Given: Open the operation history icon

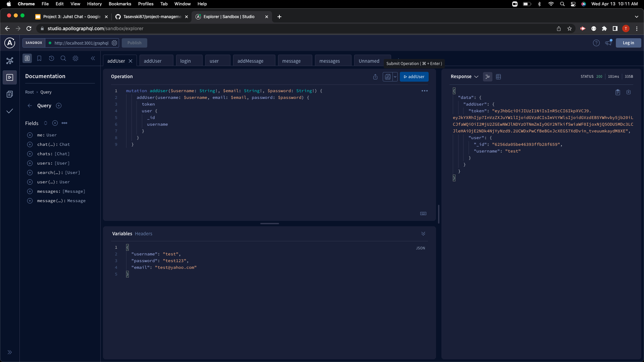Looking at the screenshot, I should 51,58.
